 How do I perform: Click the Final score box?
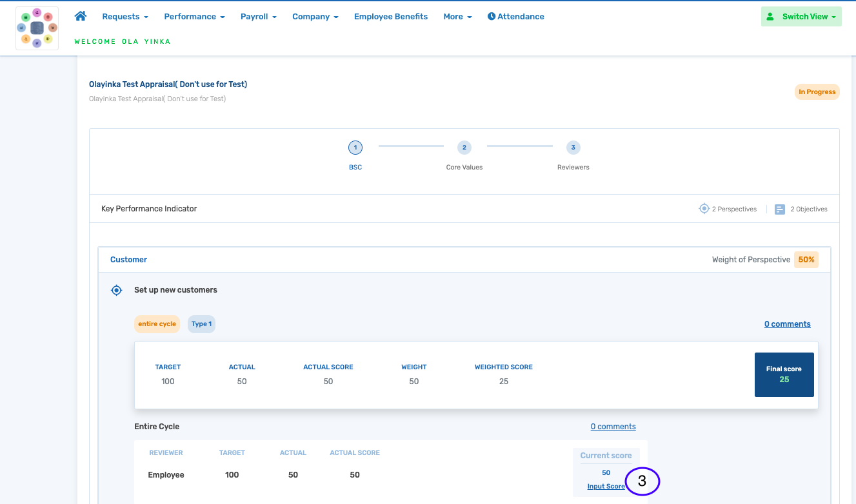784,374
